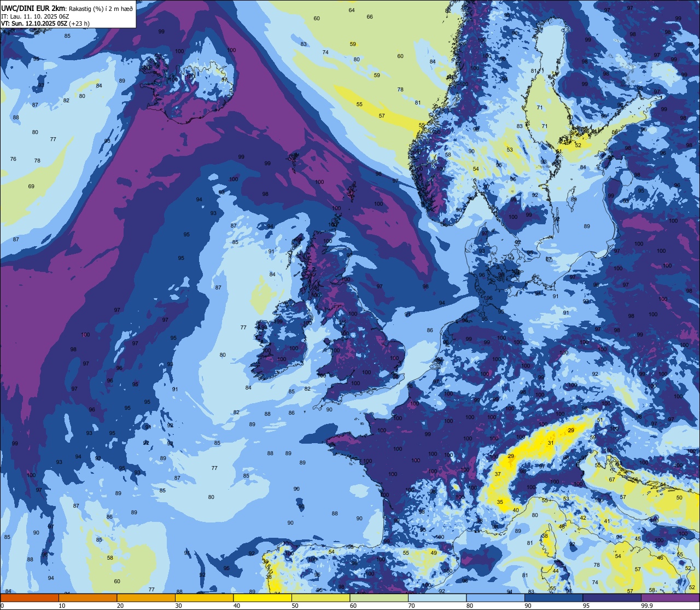700x610 pixels.
Task: Click the light green 60–70 legend swatch
Action: [379, 598]
